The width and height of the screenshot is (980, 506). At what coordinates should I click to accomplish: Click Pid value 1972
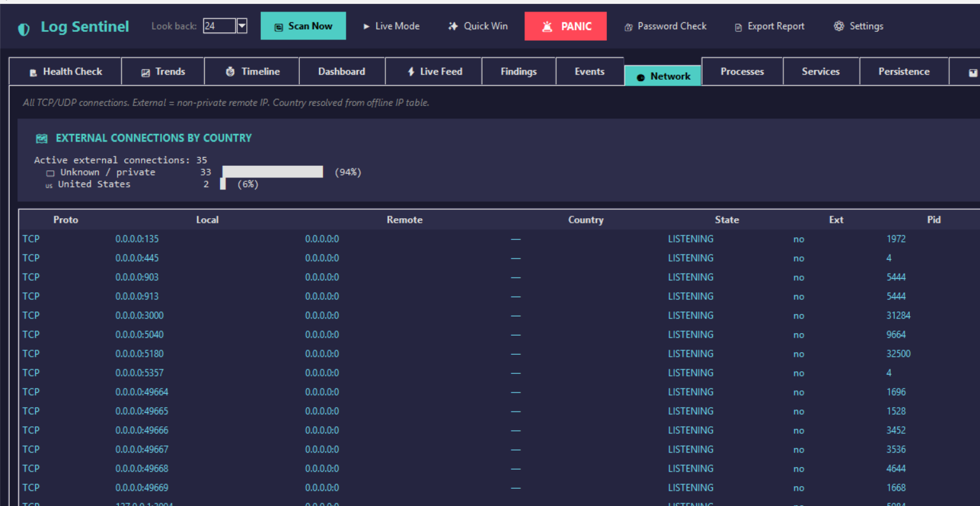pos(896,239)
